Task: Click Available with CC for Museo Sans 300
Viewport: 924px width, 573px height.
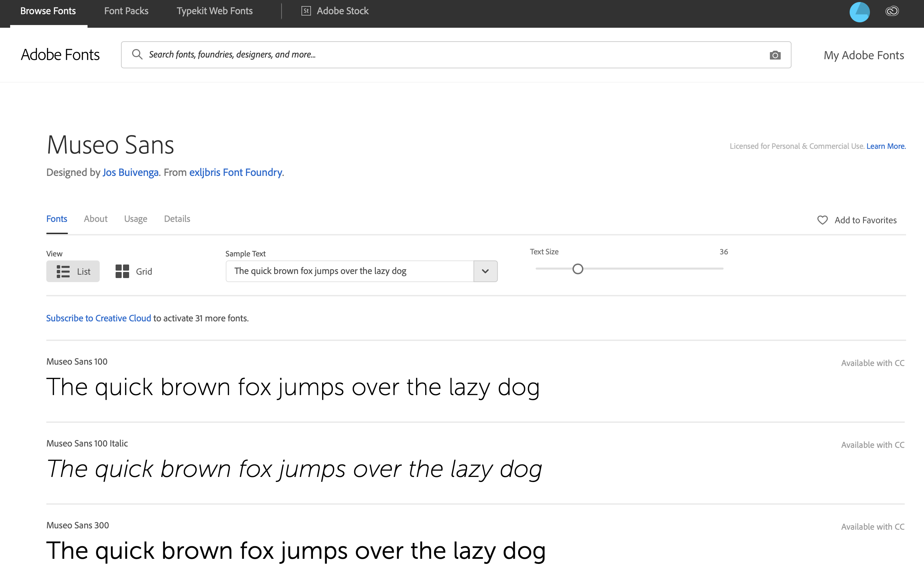Action: click(x=873, y=527)
